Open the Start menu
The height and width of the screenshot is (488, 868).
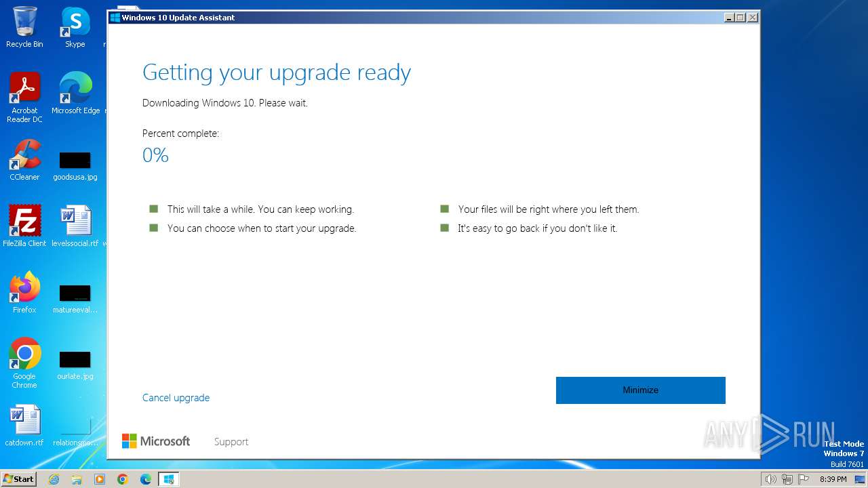click(x=19, y=479)
